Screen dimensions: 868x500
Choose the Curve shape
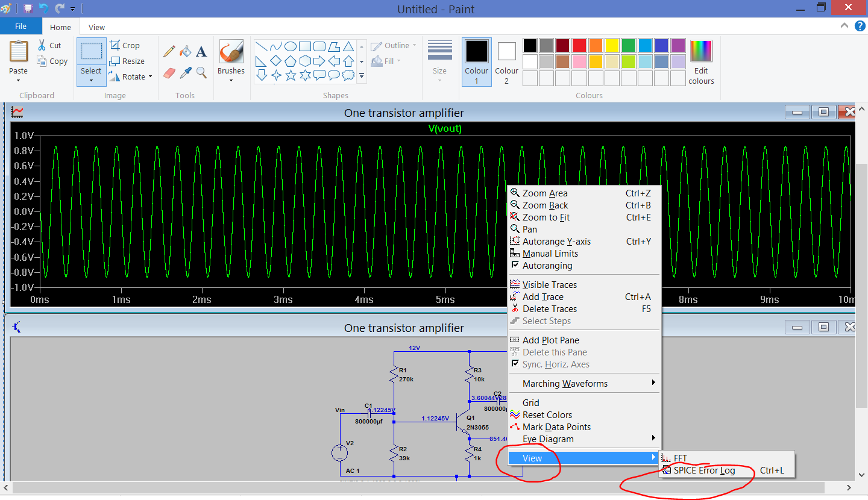point(276,46)
